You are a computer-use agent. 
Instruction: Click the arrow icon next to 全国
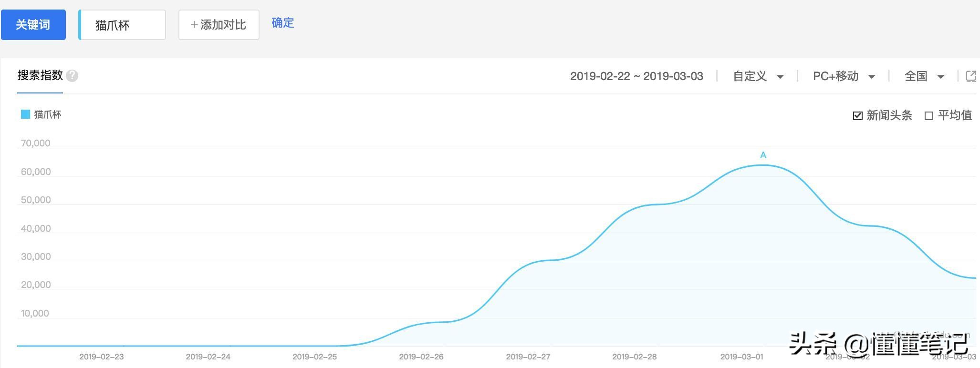pos(940,77)
